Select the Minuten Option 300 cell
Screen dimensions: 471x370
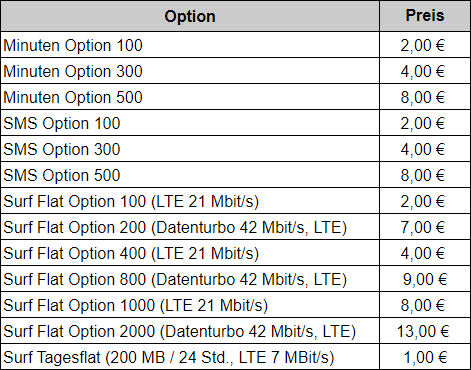click(x=190, y=71)
